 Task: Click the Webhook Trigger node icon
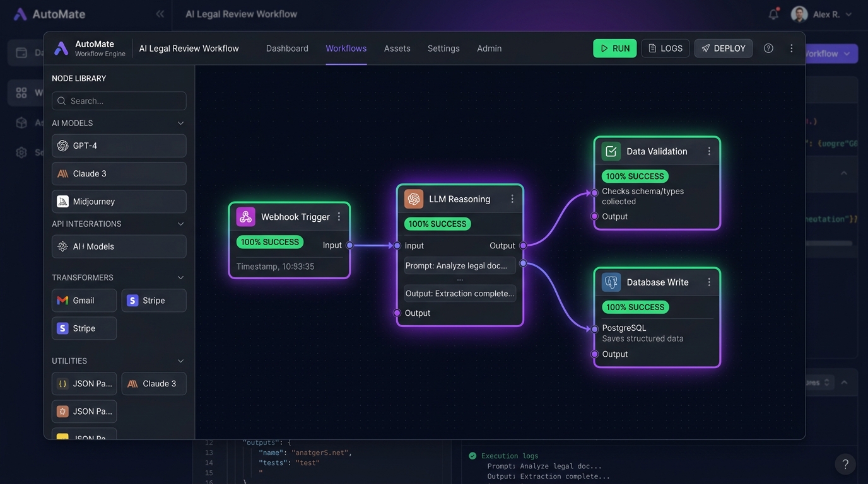coord(245,217)
